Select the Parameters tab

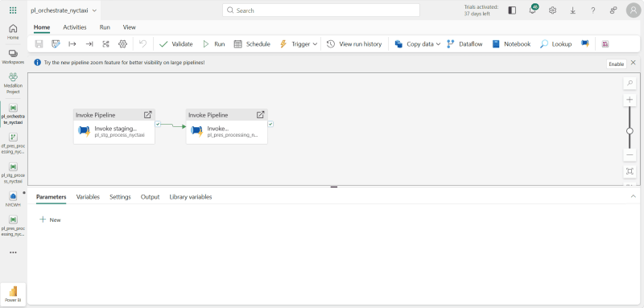(52, 197)
